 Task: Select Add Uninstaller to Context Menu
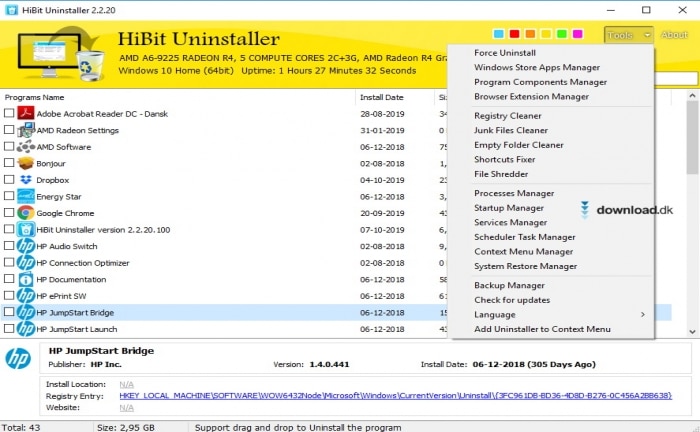coord(542,329)
